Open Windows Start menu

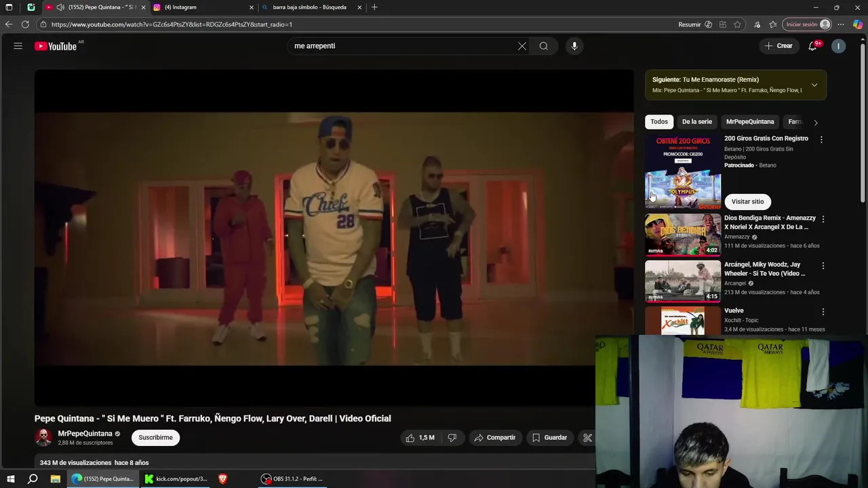pyautogui.click(x=11, y=479)
